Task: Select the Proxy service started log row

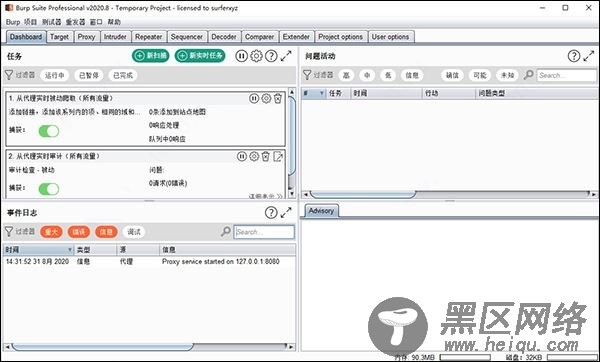Action: click(149, 261)
